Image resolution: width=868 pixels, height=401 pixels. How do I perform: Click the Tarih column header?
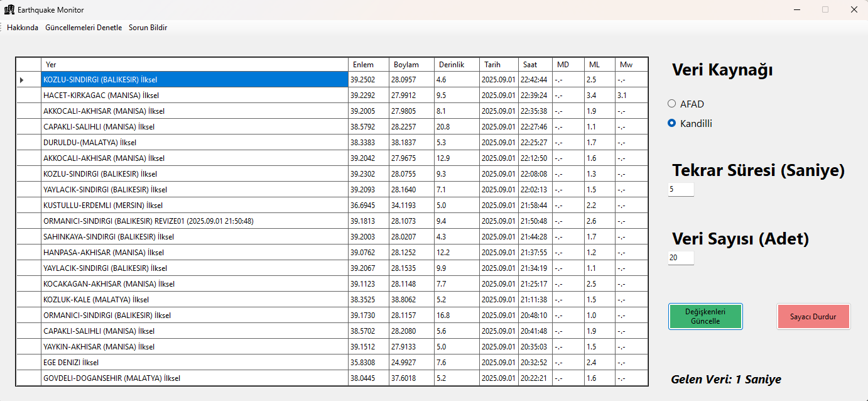pos(499,65)
